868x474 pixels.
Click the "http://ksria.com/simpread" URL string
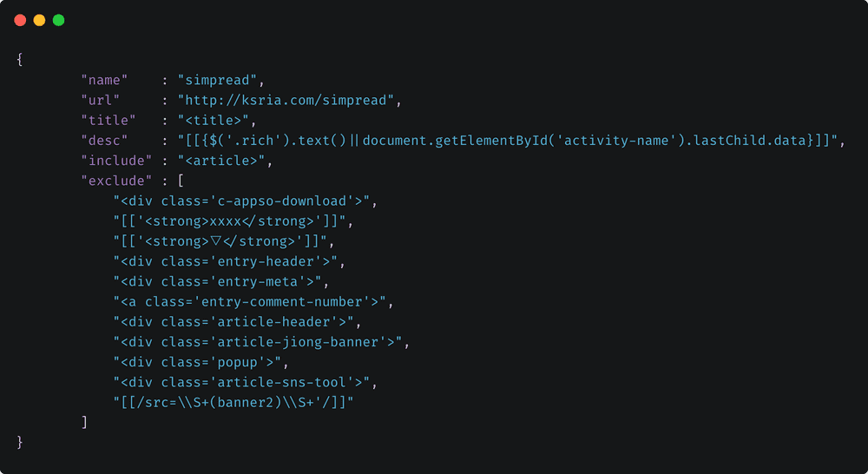click(x=288, y=101)
